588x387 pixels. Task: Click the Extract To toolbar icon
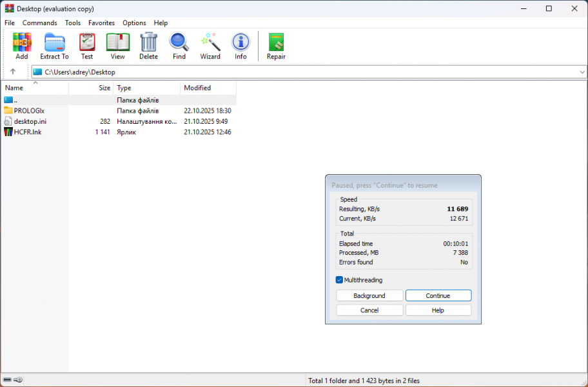pyautogui.click(x=54, y=43)
